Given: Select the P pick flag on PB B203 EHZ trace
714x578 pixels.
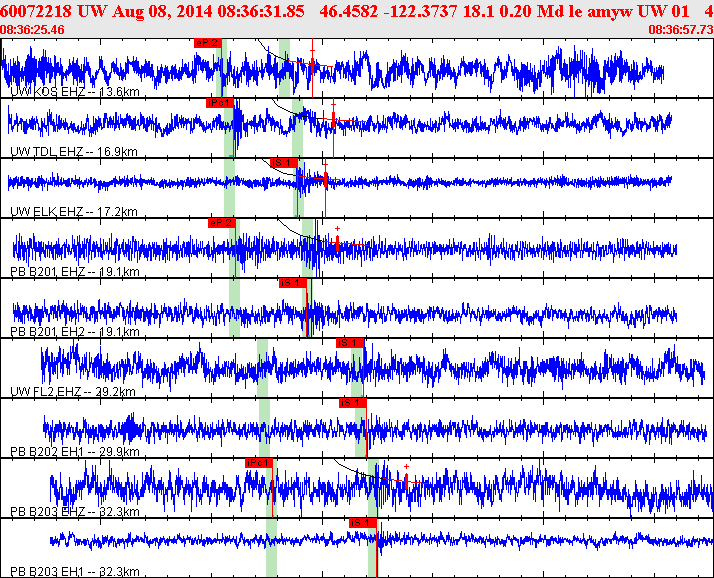Looking at the screenshot, I should 259,463.
